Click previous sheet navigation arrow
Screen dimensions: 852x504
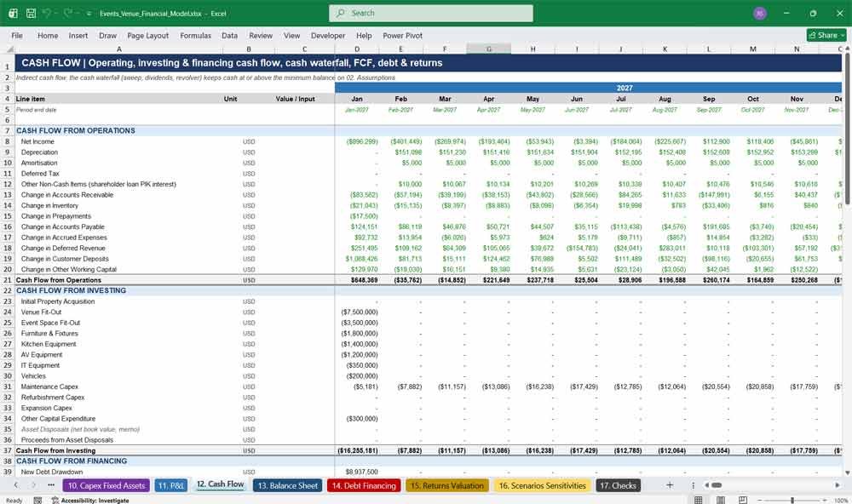pos(15,485)
